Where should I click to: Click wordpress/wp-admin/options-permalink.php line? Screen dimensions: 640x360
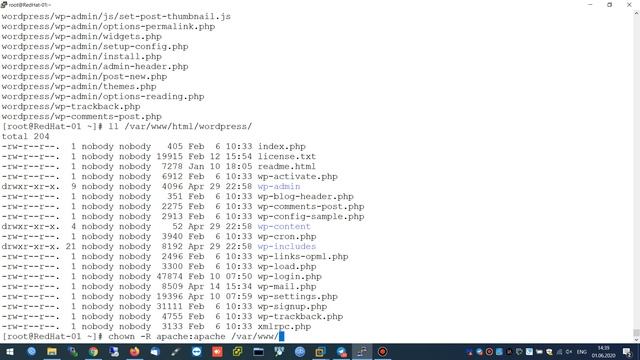point(108,27)
